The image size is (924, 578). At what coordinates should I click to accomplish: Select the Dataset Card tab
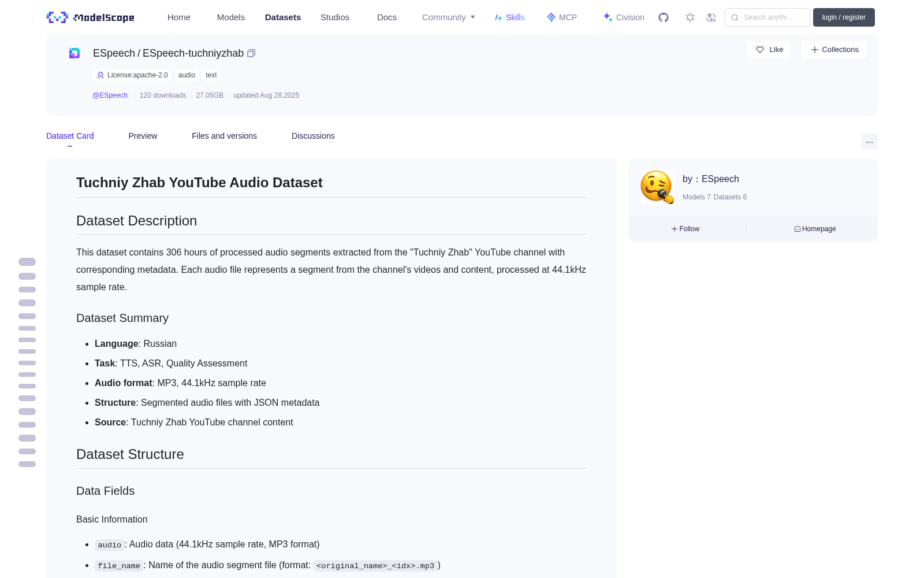[70, 136]
